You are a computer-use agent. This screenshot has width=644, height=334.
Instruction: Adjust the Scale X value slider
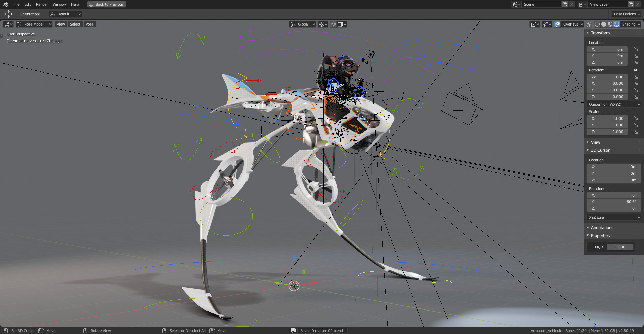coord(607,118)
